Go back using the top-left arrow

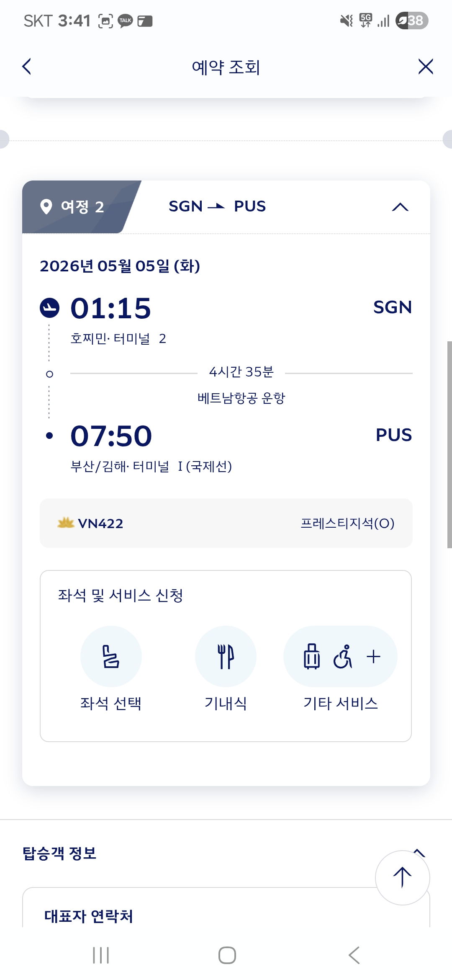(27, 67)
